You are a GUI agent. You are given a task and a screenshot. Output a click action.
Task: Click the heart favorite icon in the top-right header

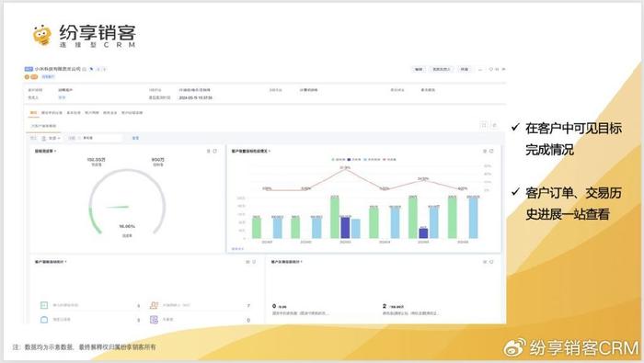coord(490,69)
